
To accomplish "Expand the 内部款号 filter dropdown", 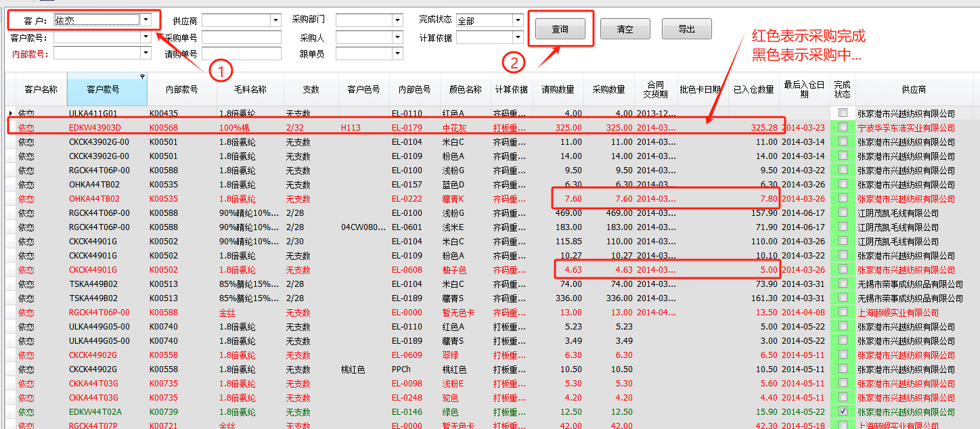I will coord(146,53).
